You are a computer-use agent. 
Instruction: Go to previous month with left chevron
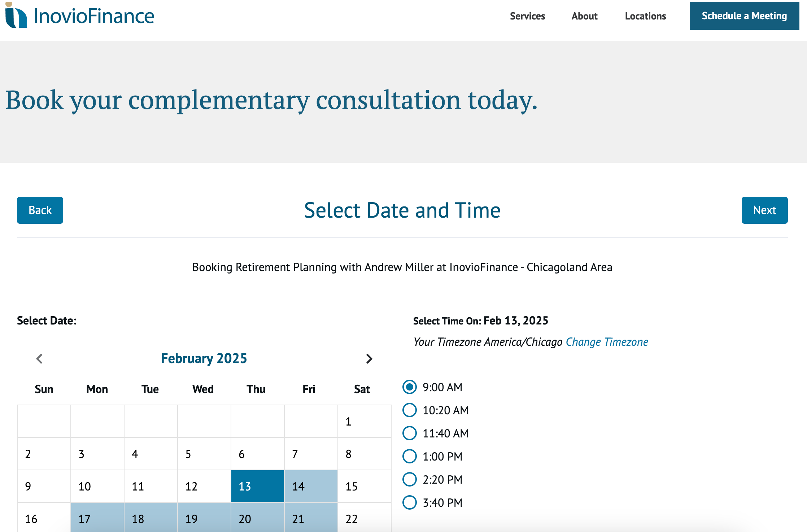40,359
